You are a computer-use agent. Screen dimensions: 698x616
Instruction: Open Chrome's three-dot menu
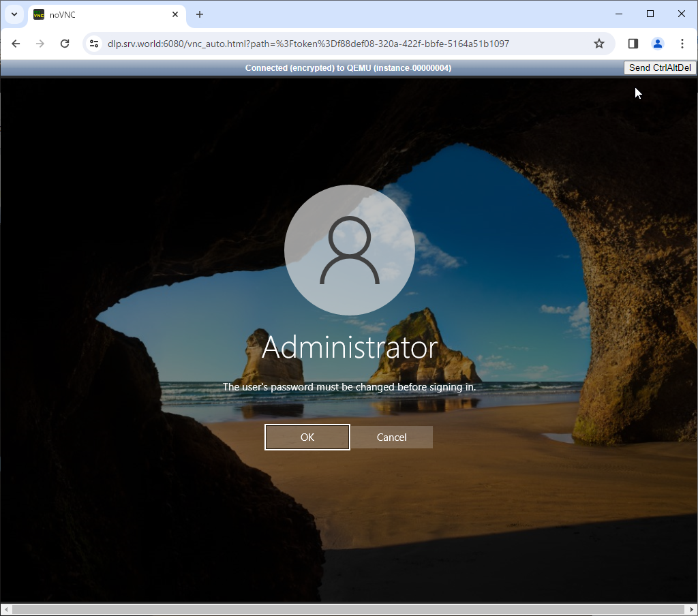click(x=682, y=44)
